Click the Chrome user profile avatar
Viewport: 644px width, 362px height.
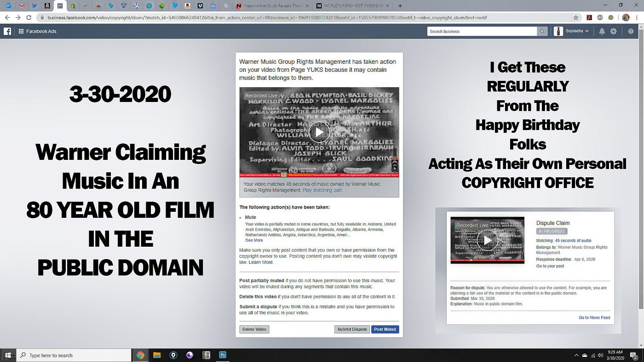tap(626, 17)
